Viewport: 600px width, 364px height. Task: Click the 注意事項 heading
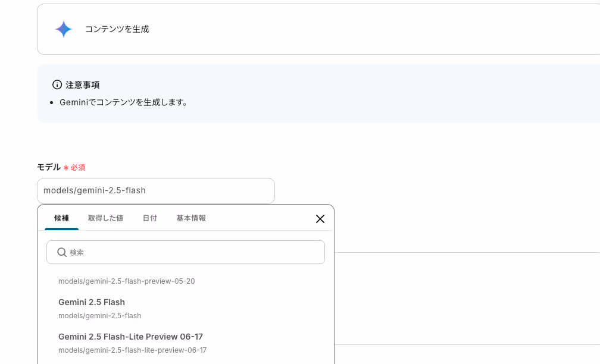(x=83, y=85)
